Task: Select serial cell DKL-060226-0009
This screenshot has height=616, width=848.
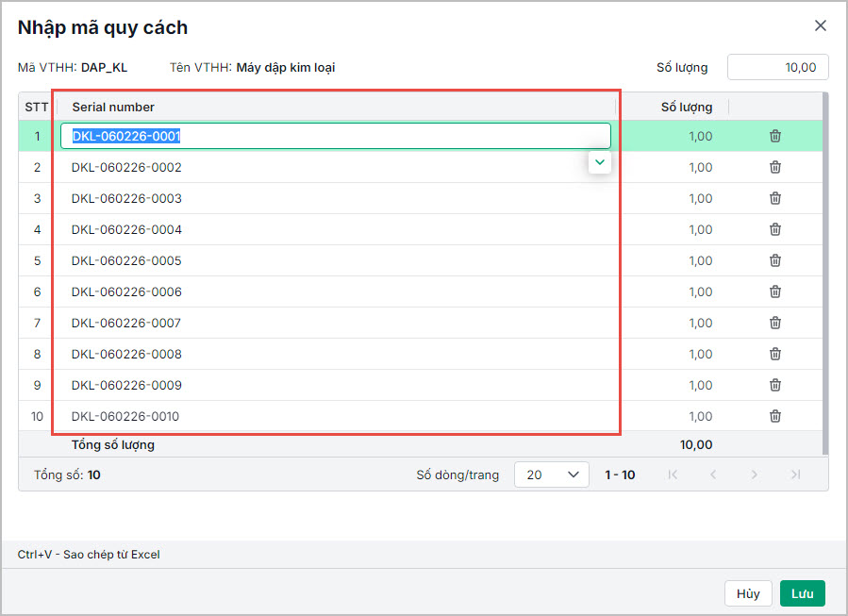Action: click(x=335, y=385)
